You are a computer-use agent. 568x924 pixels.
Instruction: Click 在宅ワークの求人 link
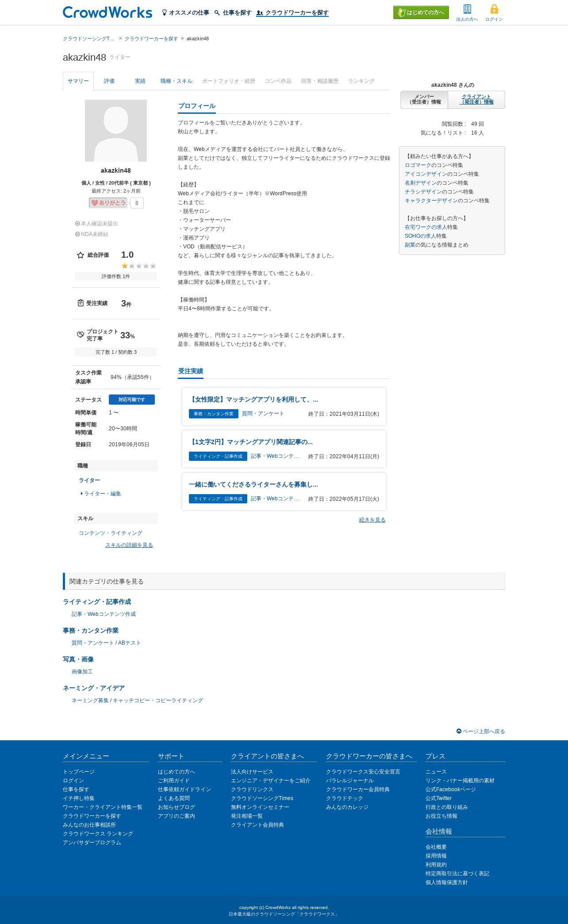pos(426,227)
